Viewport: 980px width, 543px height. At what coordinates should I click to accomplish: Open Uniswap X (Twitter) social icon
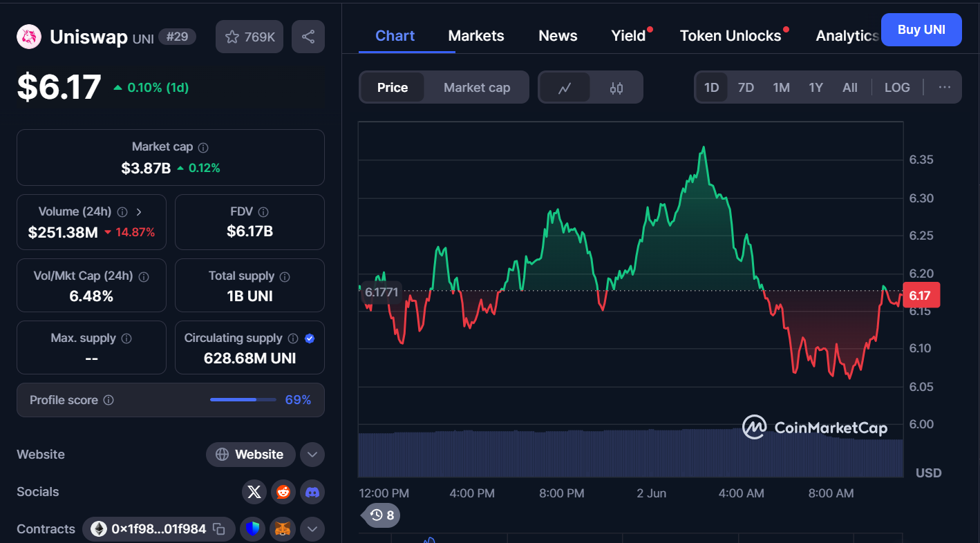(x=254, y=492)
